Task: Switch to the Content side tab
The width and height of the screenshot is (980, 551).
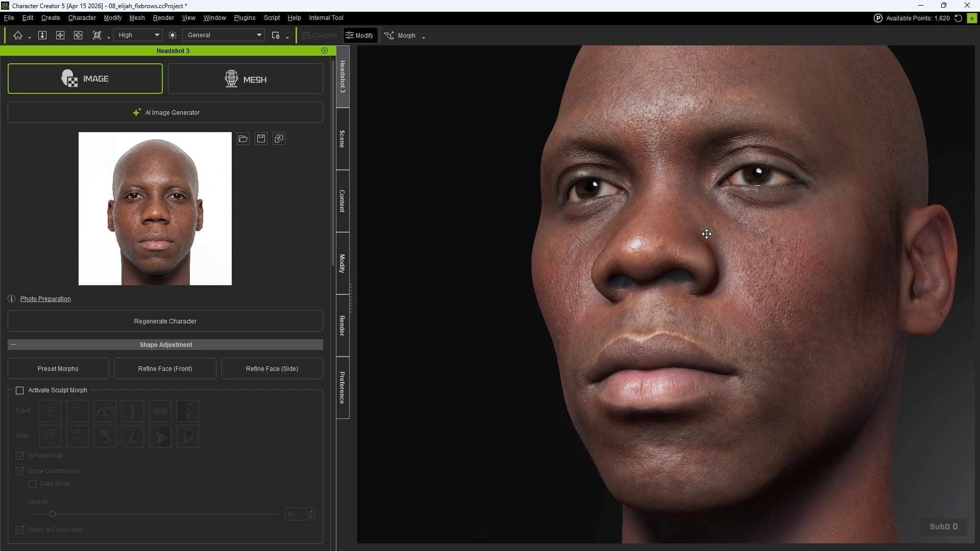Action: tap(342, 201)
